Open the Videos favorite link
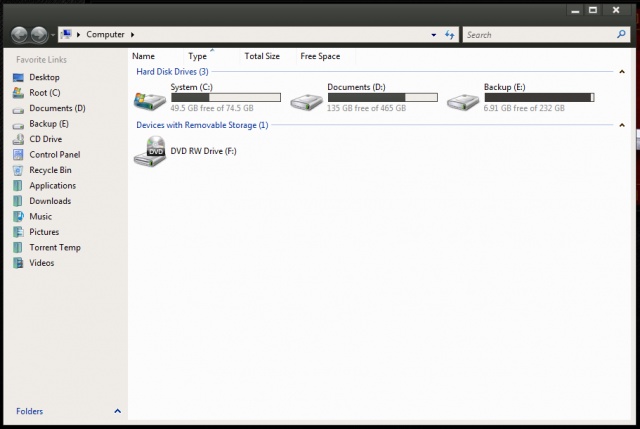 (x=42, y=263)
